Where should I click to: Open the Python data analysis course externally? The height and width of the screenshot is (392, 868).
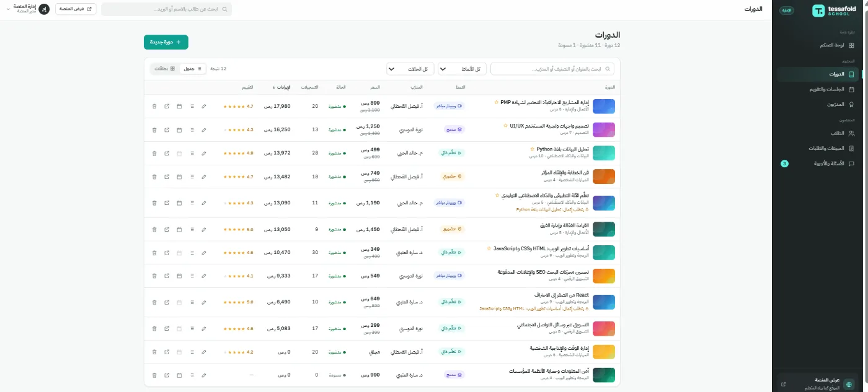point(167,153)
